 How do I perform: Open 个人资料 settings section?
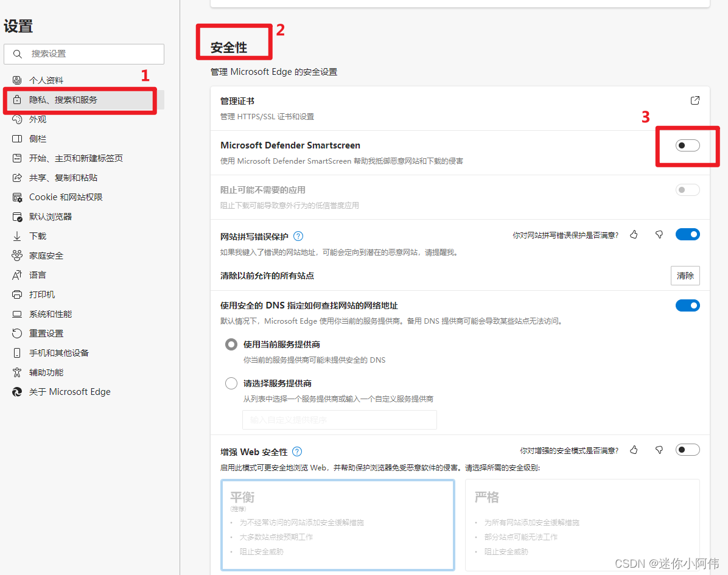pyautogui.click(x=83, y=80)
